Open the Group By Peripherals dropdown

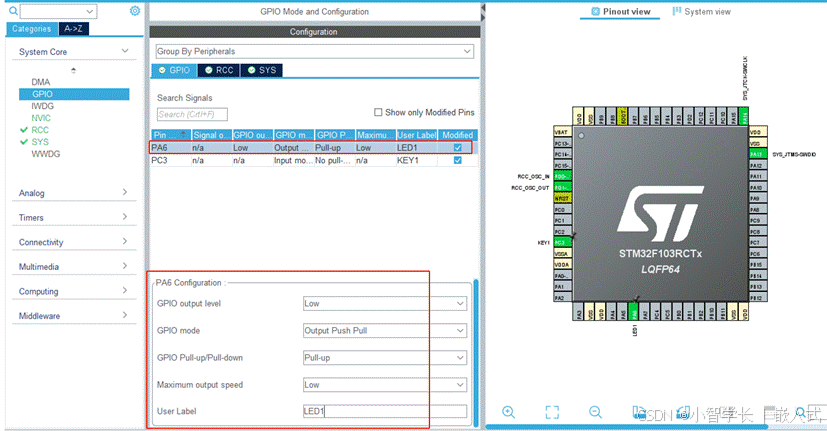[314, 51]
